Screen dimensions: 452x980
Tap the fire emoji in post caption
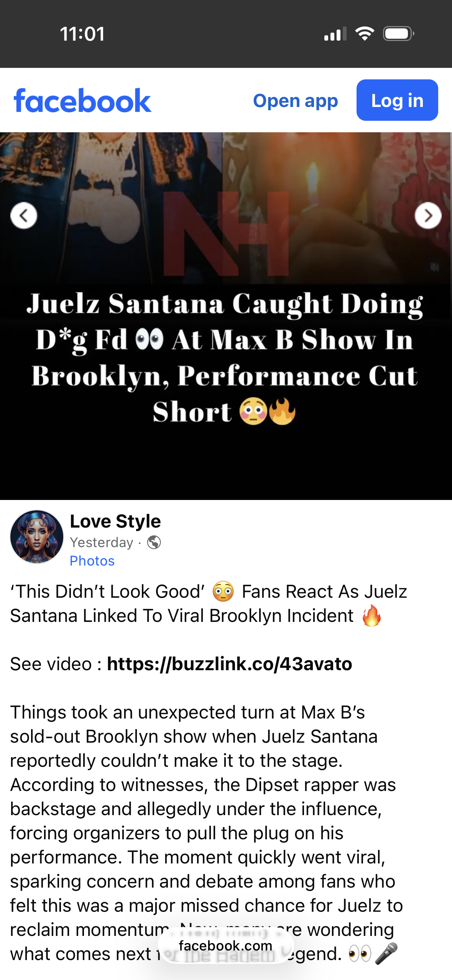point(371,615)
